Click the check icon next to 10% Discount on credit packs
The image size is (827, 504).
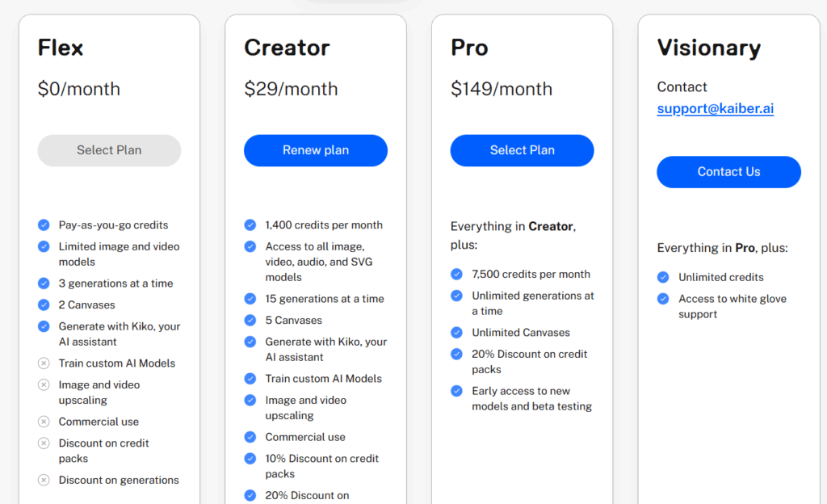pos(250,459)
